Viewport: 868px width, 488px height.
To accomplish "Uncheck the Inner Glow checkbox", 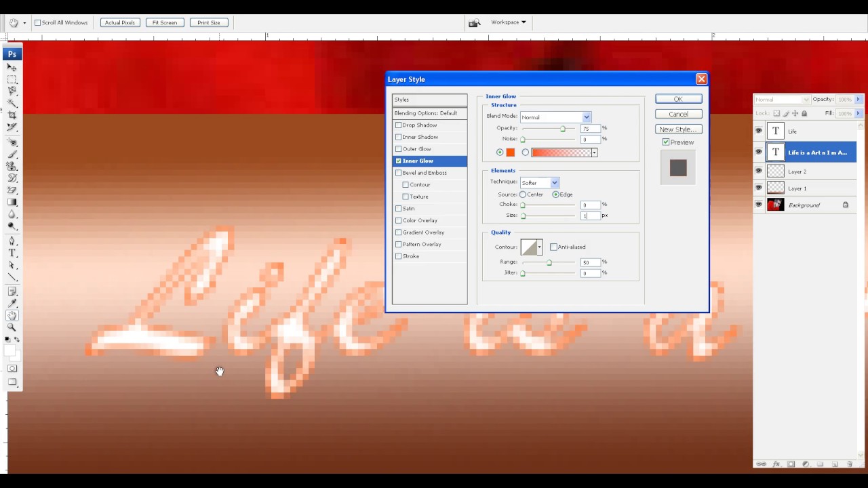I will (399, 161).
